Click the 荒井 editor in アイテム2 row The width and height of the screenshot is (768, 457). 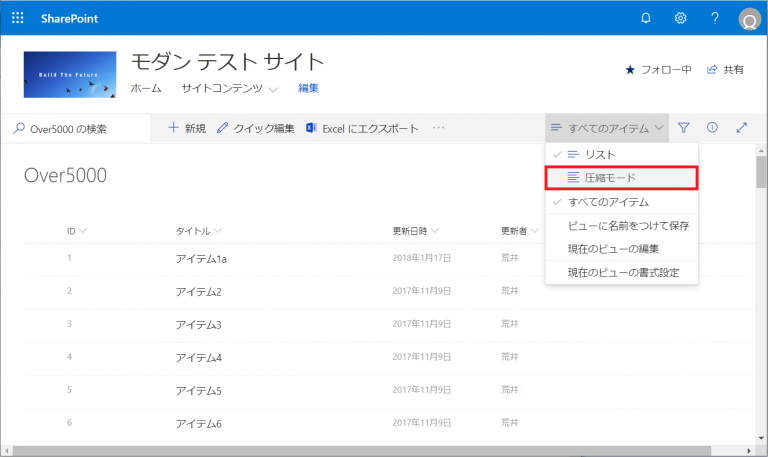[x=509, y=290]
